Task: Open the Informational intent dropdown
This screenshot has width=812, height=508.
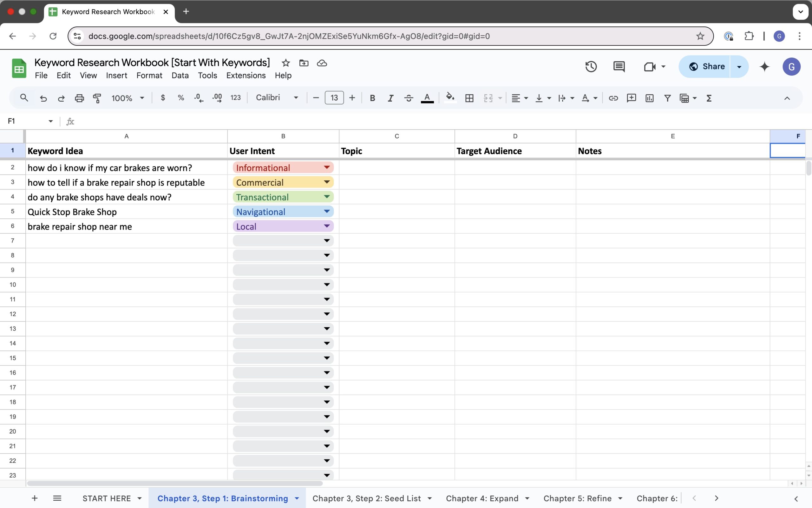Action: (326, 167)
